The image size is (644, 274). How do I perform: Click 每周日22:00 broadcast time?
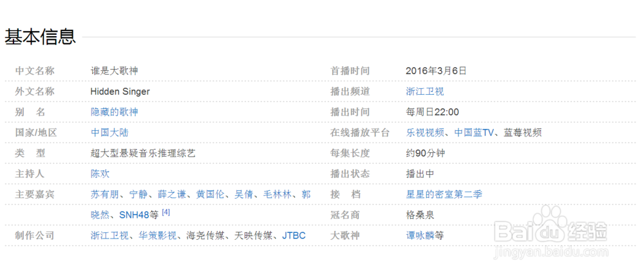click(x=432, y=112)
